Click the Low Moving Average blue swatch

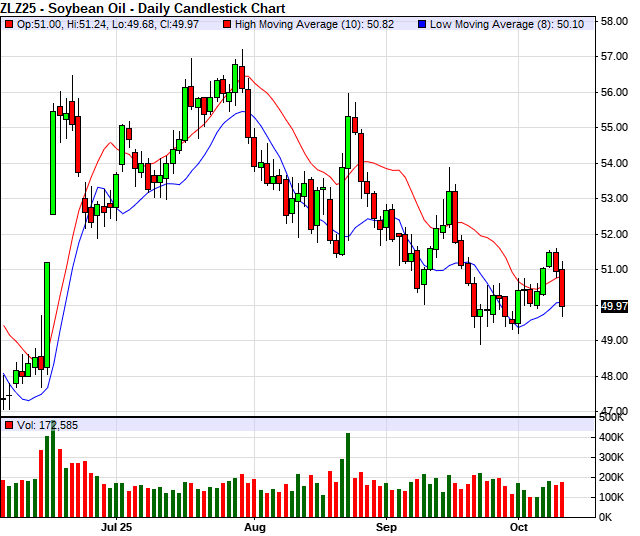click(x=422, y=24)
